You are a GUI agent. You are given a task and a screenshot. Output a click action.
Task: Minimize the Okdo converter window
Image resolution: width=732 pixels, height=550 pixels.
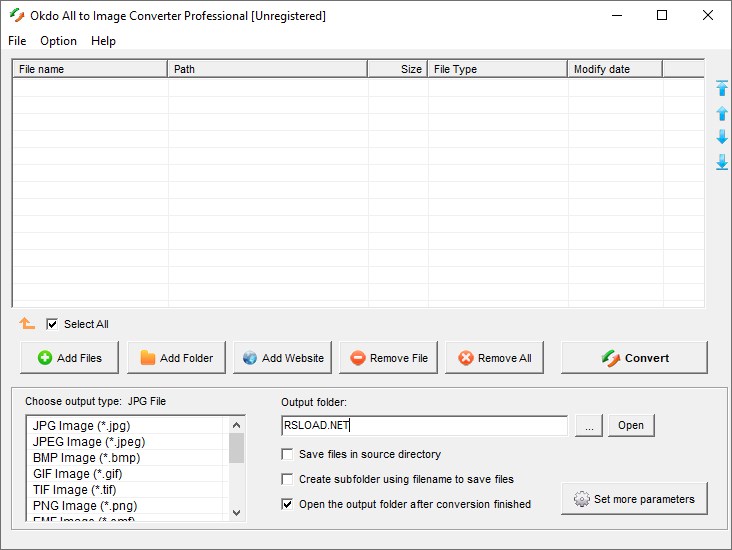(x=617, y=15)
